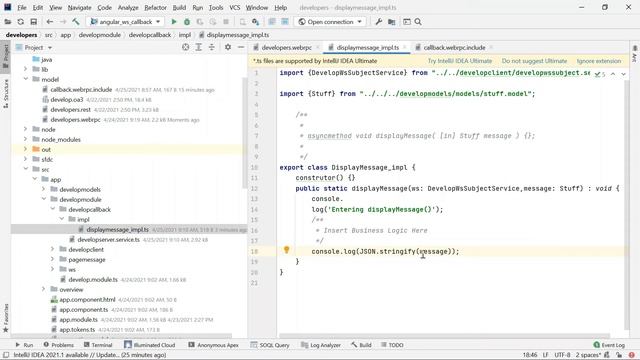Navigate forward with the right arrow
640x360 pixels.
point(63,22)
